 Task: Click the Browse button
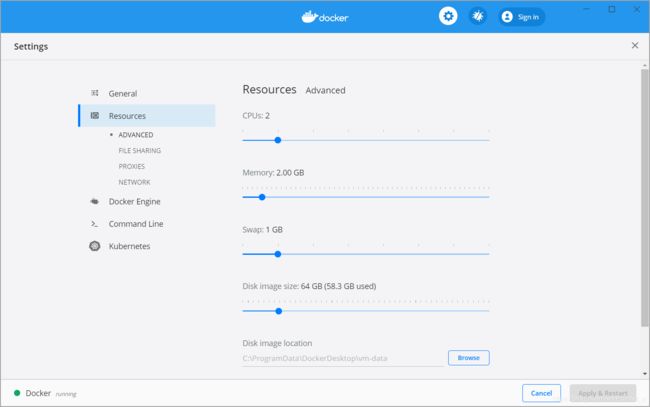468,358
